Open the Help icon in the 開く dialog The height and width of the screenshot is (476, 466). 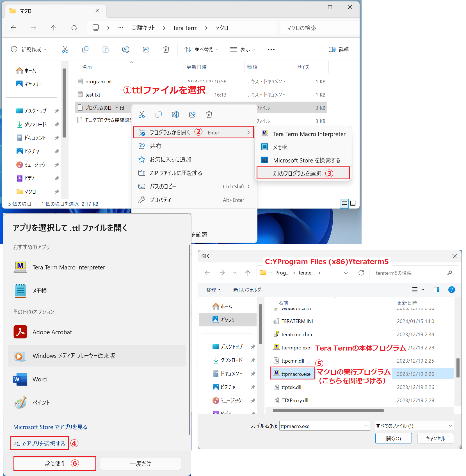(451, 290)
